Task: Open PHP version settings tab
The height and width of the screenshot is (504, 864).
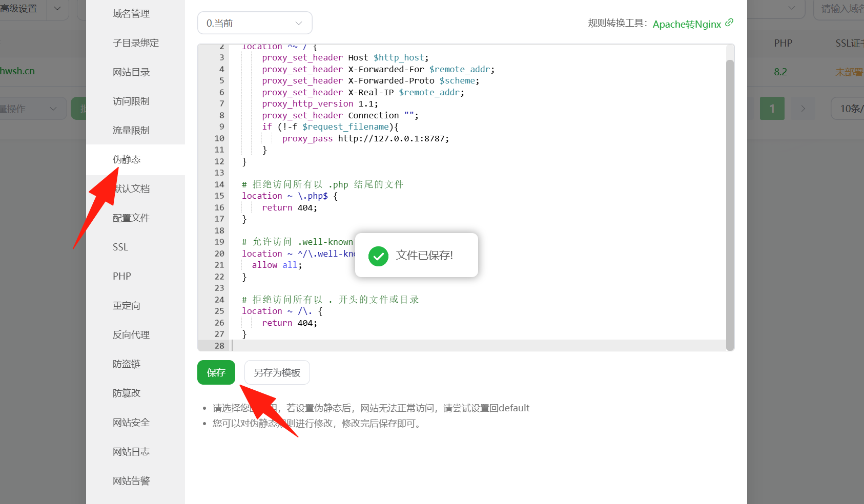Action: tap(122, 277)
